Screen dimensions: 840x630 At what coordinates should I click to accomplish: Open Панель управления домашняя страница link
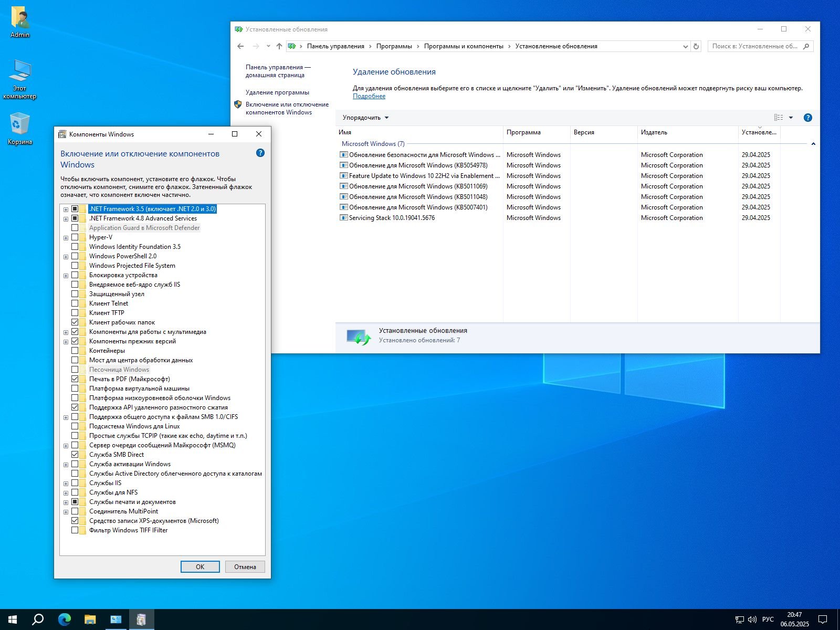point(278,71)
